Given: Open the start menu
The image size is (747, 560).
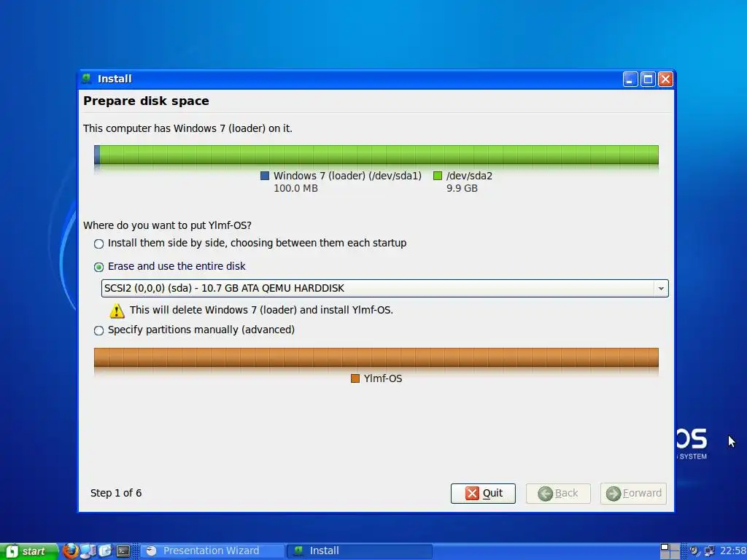Looking at the screenshot, I should point(28,551).
